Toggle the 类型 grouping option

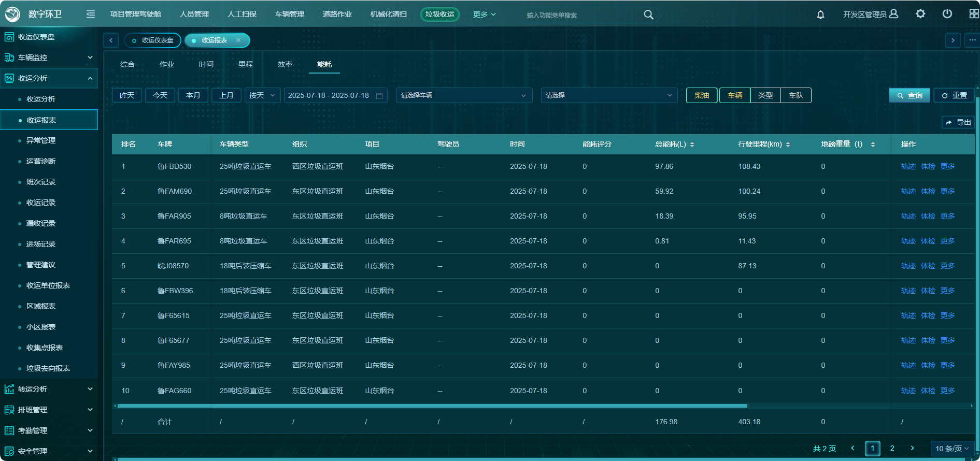click(x=765, y=95)
